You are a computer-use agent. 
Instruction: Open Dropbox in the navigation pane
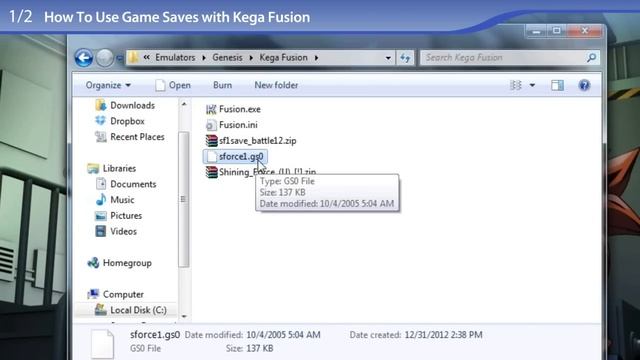(127, 121)
